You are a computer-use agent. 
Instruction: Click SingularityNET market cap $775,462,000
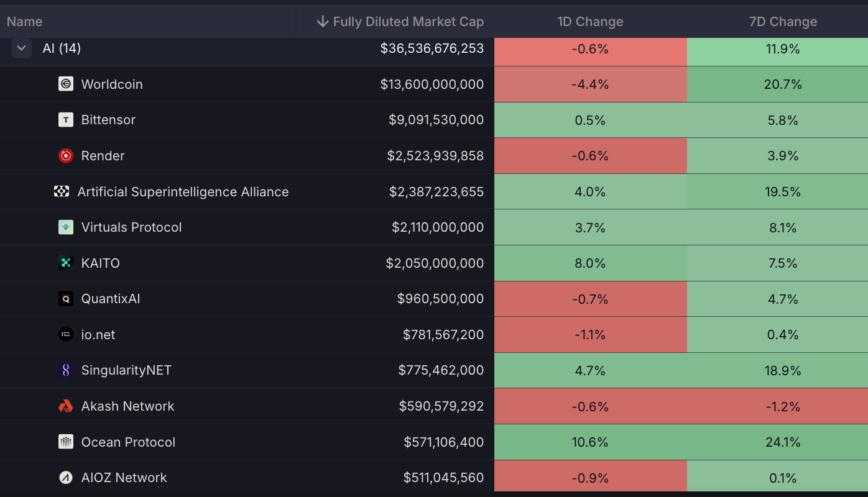tap(441, 370)
